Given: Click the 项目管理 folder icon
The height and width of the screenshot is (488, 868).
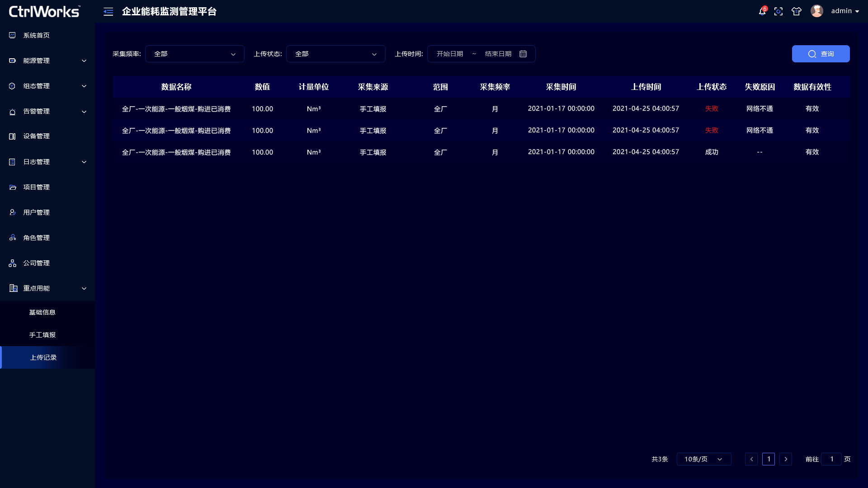Looking at the screenshot, I should [12, 187].
